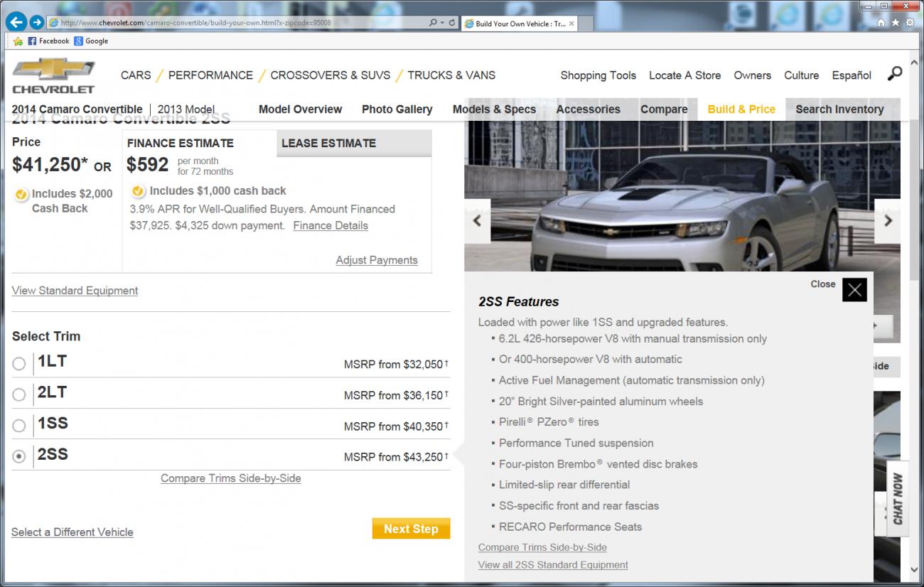Select the 2LT trim radio button
This screenshot has height=587, width=924.
pos(19,395)
